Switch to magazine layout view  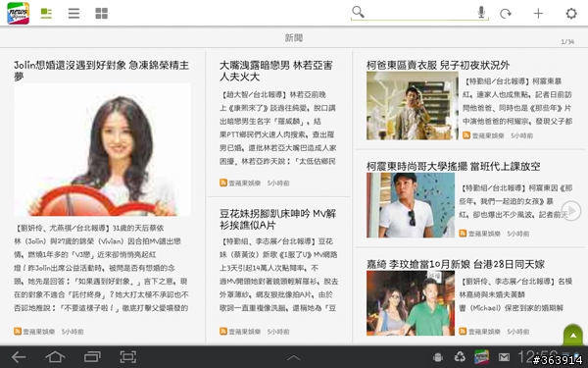pyautogui.click(x=46, y=14)
